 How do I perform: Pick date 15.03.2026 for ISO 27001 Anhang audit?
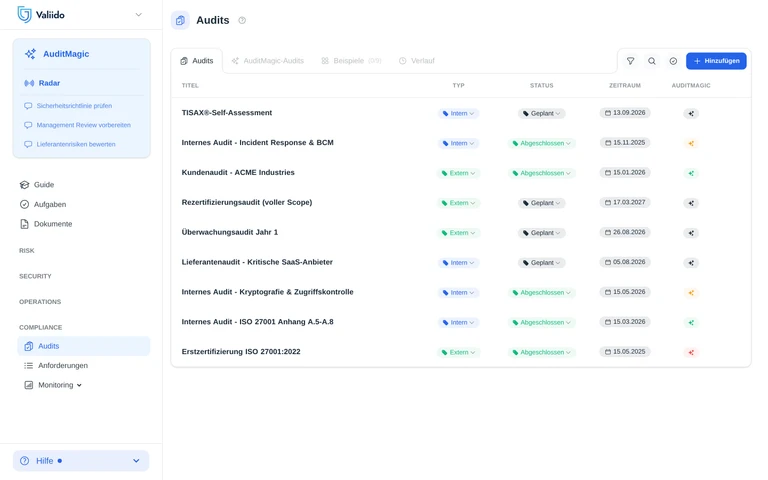[625, 322]
